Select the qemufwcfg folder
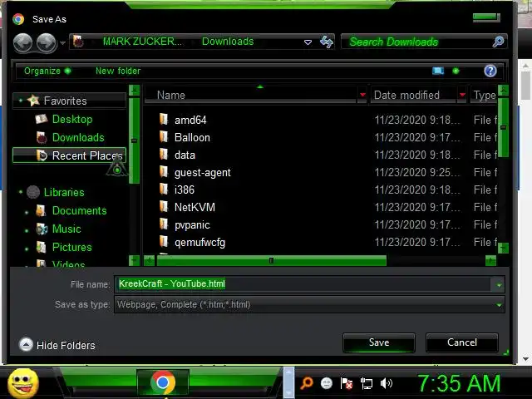Image resolution: width=532 pixels, height=399 pixels. [199, 243]
